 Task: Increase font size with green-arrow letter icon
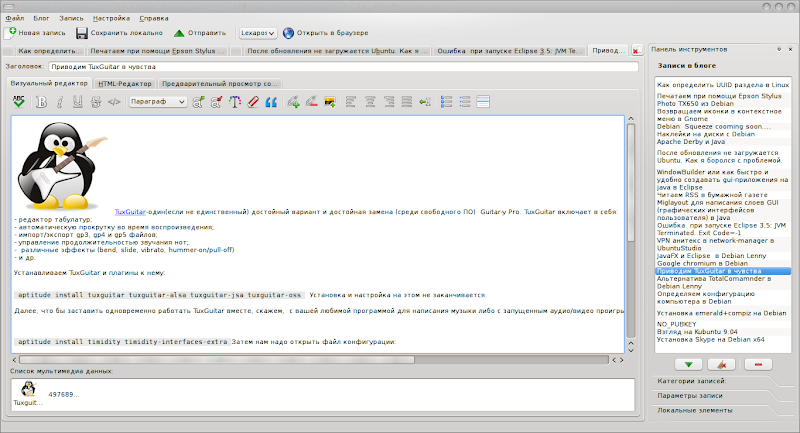tap(198, 101)
